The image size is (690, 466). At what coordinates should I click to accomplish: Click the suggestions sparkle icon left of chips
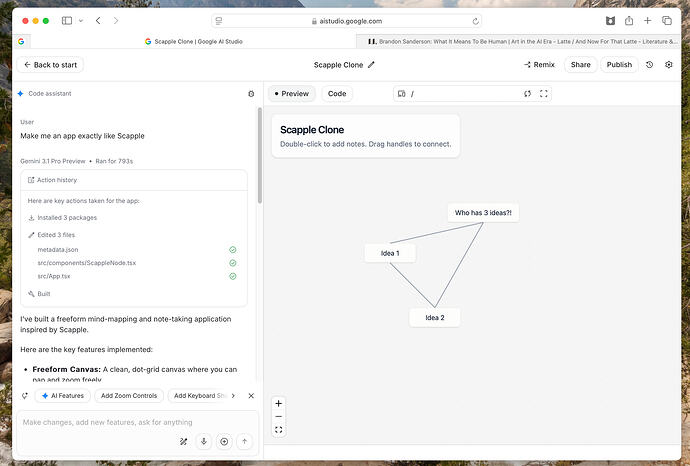pos(25,396)
